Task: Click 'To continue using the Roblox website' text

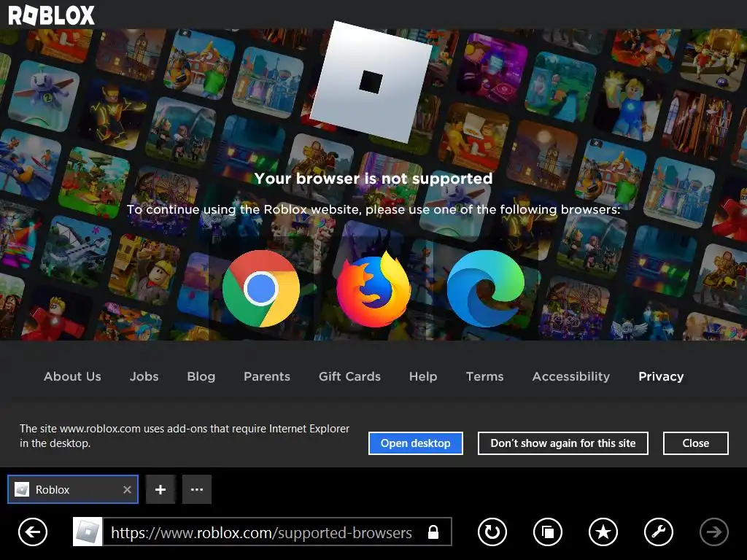Action: coord(373,209)
